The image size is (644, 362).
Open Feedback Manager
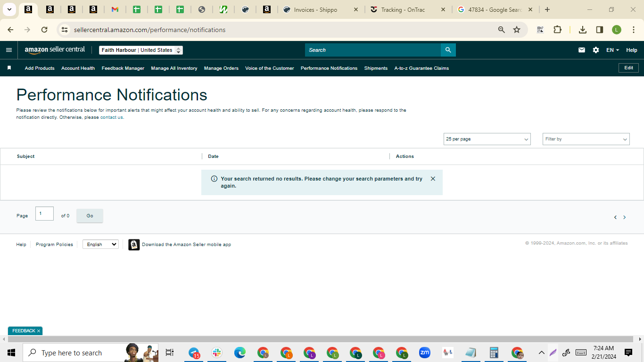(123, 68)
